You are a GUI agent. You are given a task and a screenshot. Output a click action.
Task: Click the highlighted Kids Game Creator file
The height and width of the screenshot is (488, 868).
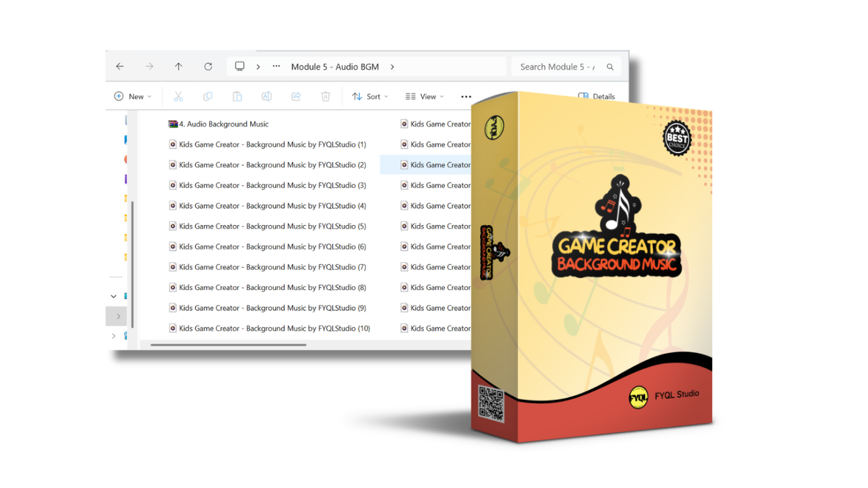point(425,165)
